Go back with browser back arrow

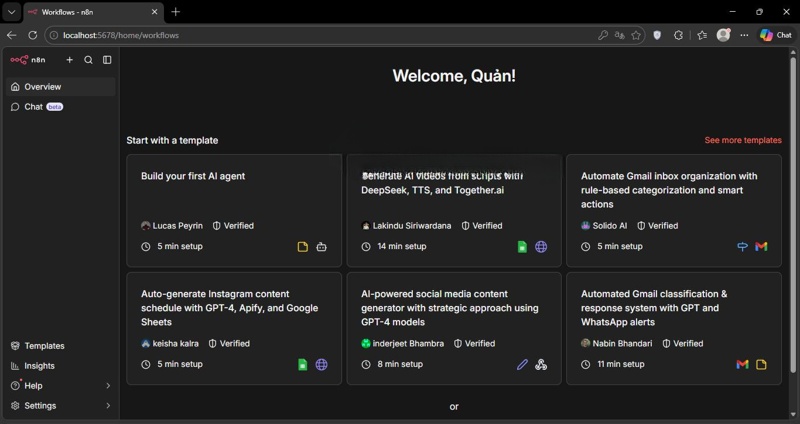pyautogui.click(x=11, y=35)
